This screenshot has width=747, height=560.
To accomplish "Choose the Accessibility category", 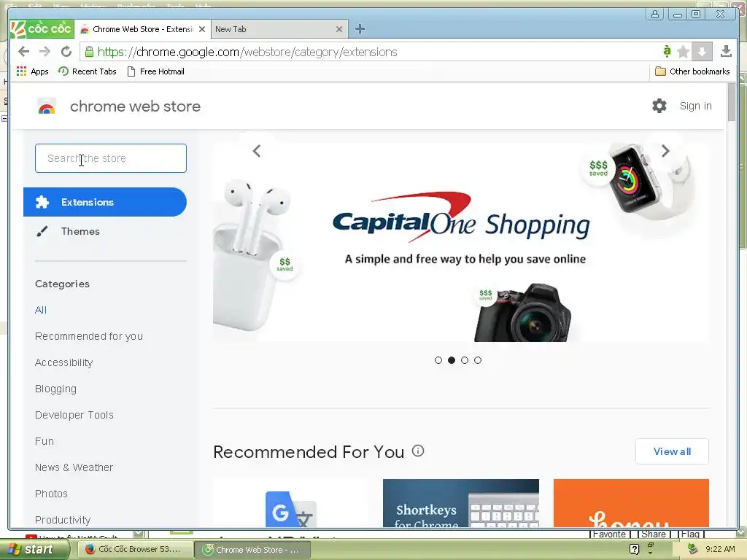I will point(64,362).
